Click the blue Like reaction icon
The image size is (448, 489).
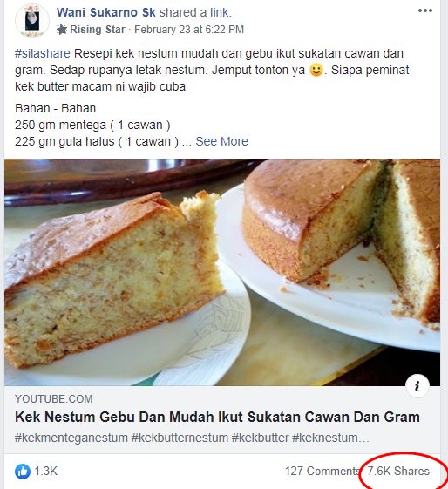tap(23, 472)
